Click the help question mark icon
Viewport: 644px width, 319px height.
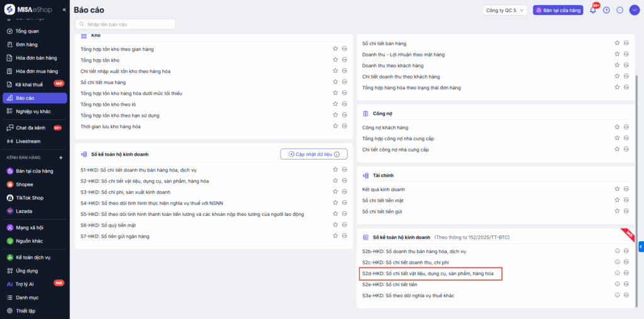click(606, 10)
